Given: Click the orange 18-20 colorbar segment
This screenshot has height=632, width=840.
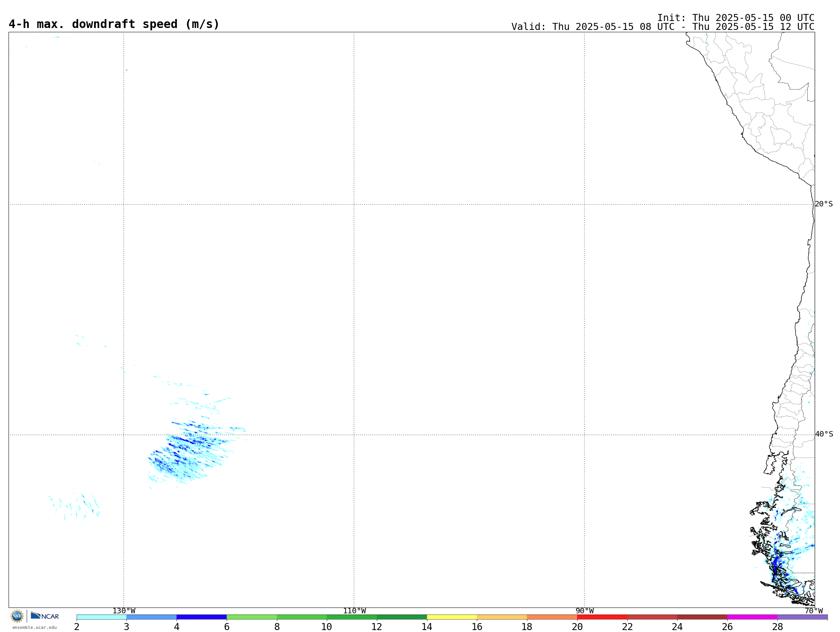Looking at the screenshot, I should pos(552,617).
